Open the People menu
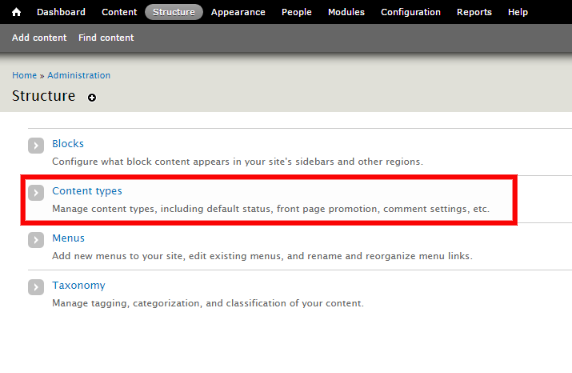Image resolution: width=572 pixels, height=373 pixels. pos(297,12)
